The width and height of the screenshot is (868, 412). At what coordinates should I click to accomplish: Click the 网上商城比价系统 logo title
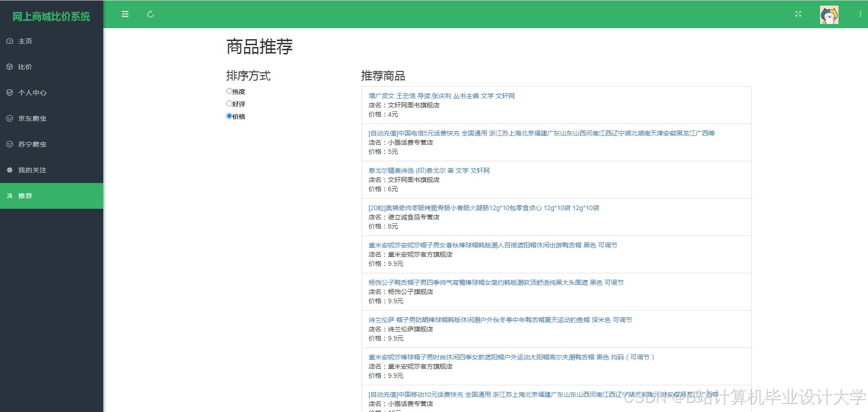[51, 17]
